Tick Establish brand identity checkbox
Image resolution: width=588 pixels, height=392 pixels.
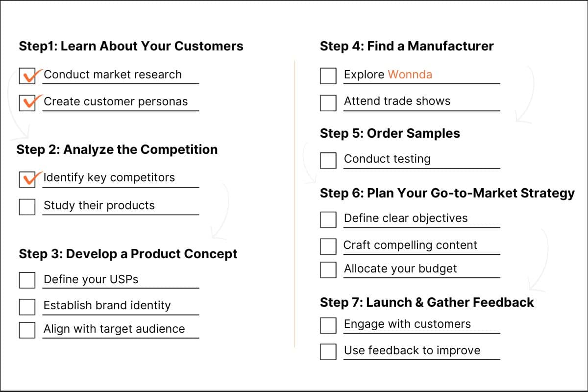point(27,306)
